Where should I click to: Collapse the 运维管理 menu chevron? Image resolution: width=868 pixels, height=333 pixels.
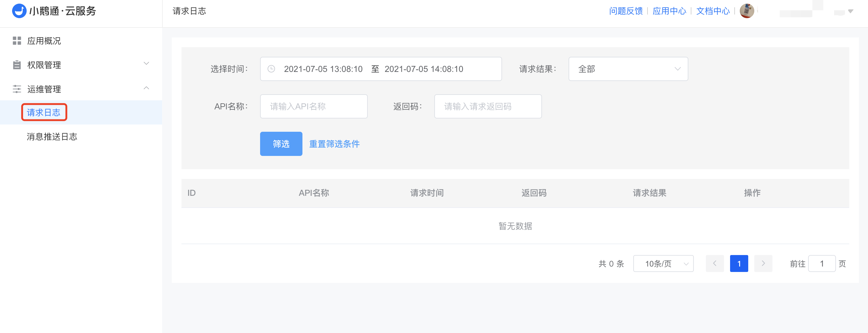[146, 88]
